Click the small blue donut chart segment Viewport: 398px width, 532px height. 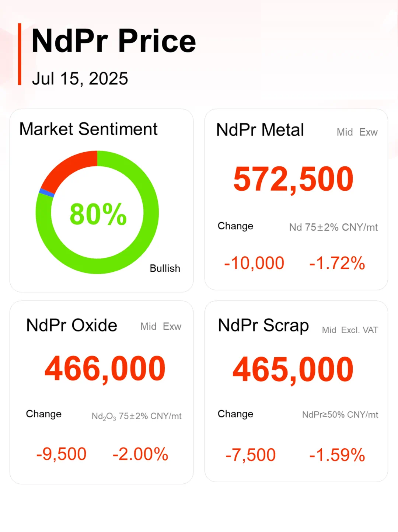tap(47, 192)
